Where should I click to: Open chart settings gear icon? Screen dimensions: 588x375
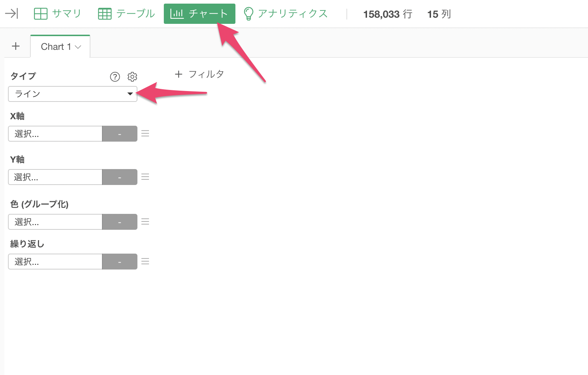pyautogui.click(x=132, y=77)
